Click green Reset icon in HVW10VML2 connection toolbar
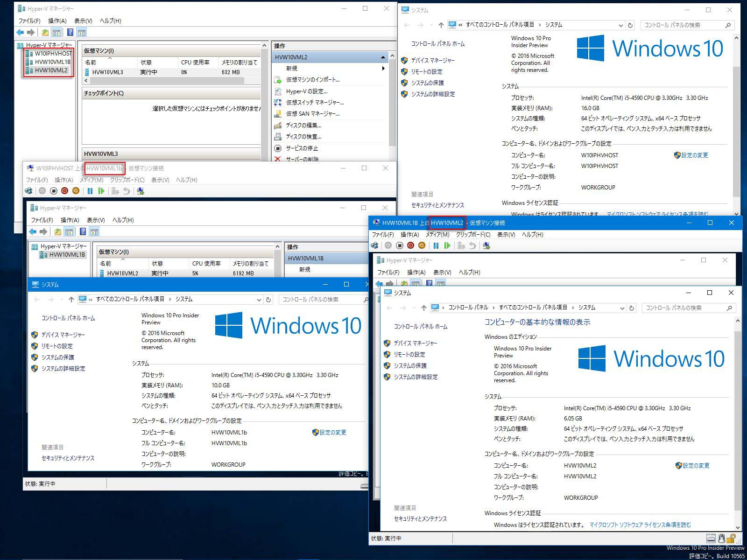 tap(447, 245)
